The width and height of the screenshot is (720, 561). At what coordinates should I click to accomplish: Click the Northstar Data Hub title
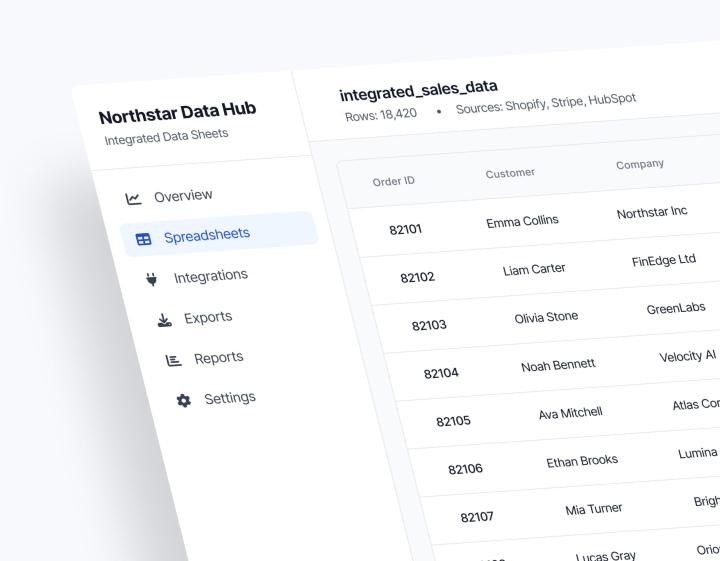tap(177, 112)
